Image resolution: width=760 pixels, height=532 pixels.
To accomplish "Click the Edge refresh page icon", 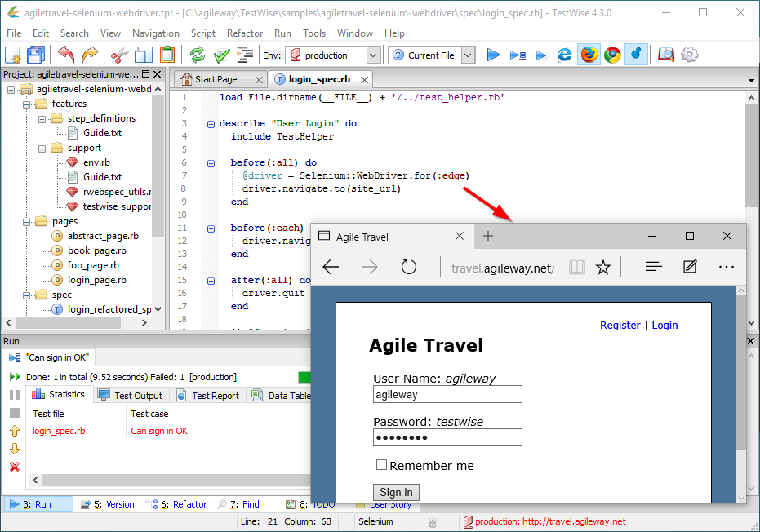I will [x=408, y=267].
